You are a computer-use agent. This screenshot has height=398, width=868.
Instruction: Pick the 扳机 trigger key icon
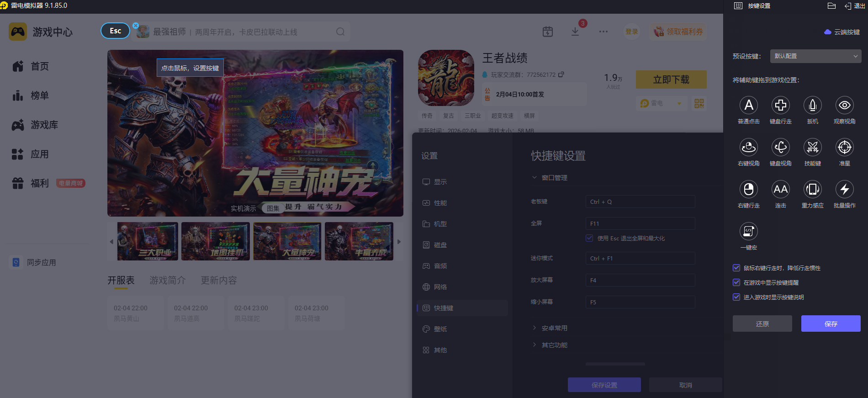[x=812, y=105]
